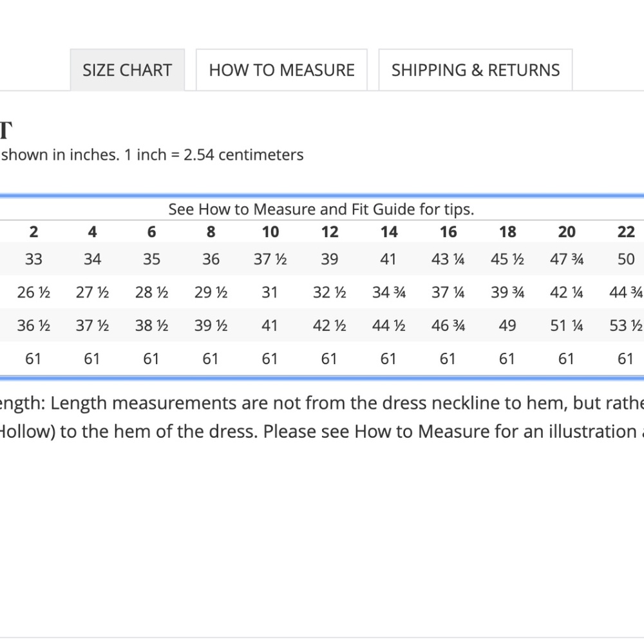644x644 pixels.
Task: Click the inches to centimeters conversion note
Action: tap(152, 155)
